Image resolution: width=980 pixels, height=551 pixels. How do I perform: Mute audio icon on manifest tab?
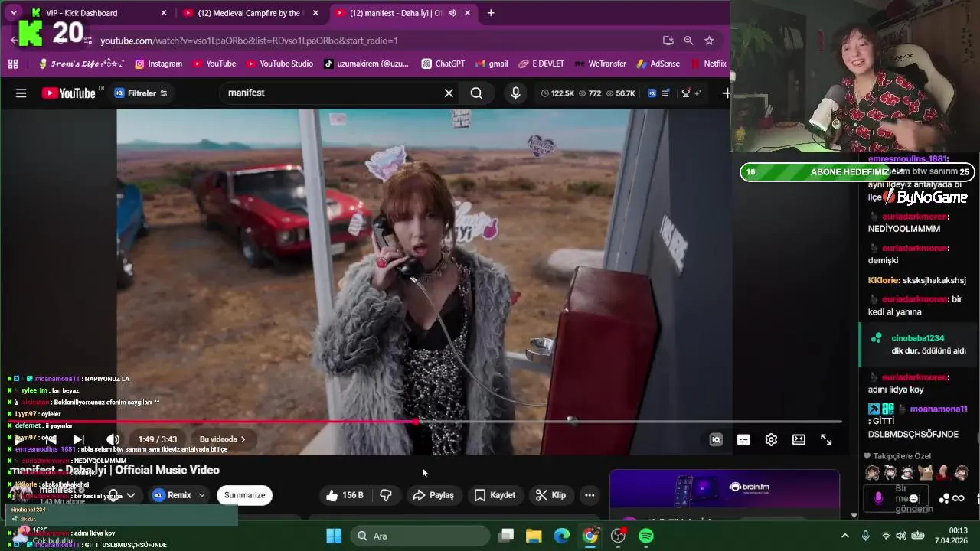[x=452, y=13]
